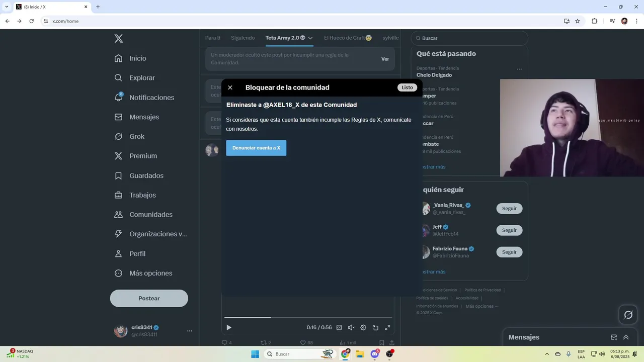Play the video
Image resolution: width=644 pixels, height=362 pixels.
(229, 327)
